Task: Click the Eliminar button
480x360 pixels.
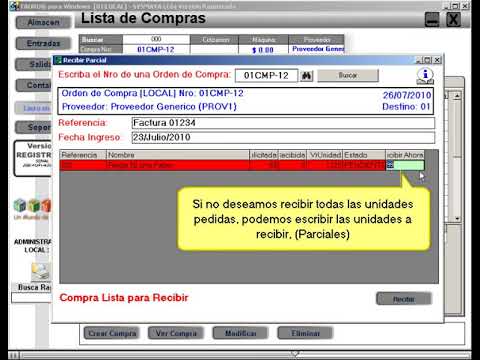Action: pyautogui.click(x=305, y=333)
